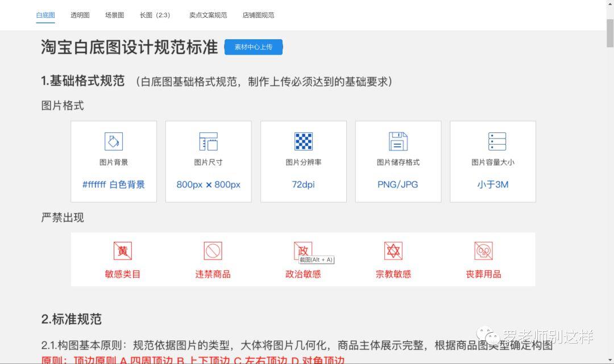Click the vertical scrollbar thumb
614x364 pixels.
click(609, 33)
